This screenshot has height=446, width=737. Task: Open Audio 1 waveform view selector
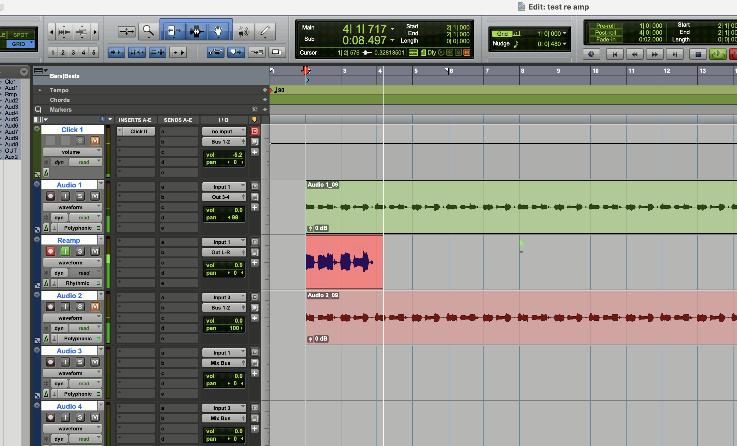pos(72,207)
